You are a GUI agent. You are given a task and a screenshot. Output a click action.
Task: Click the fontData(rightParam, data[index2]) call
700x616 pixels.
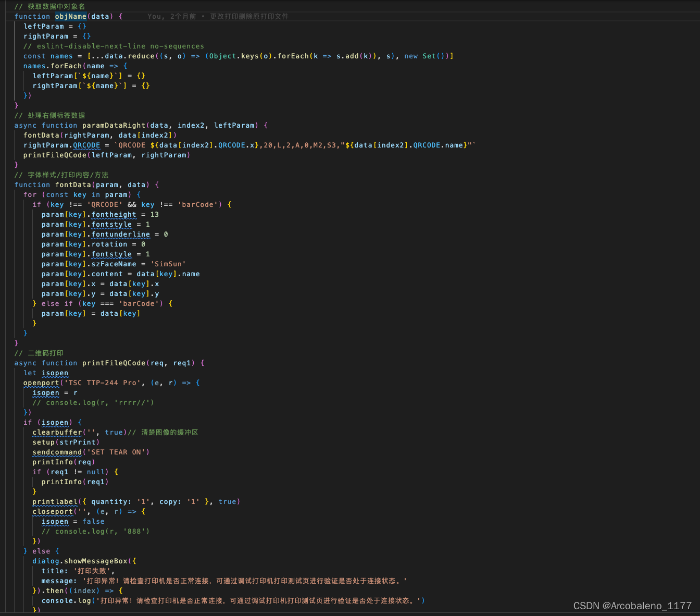[x=100, y=135]
